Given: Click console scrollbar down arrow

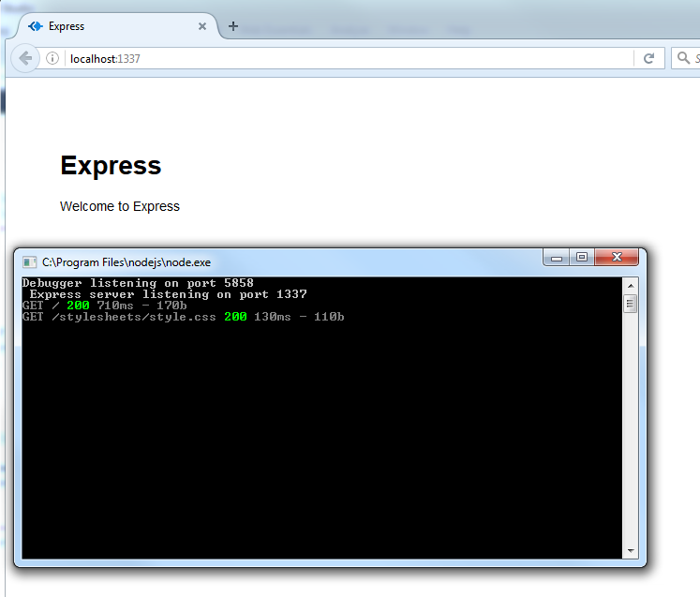Looking at the screenshot, I should (x=631, y=550).
